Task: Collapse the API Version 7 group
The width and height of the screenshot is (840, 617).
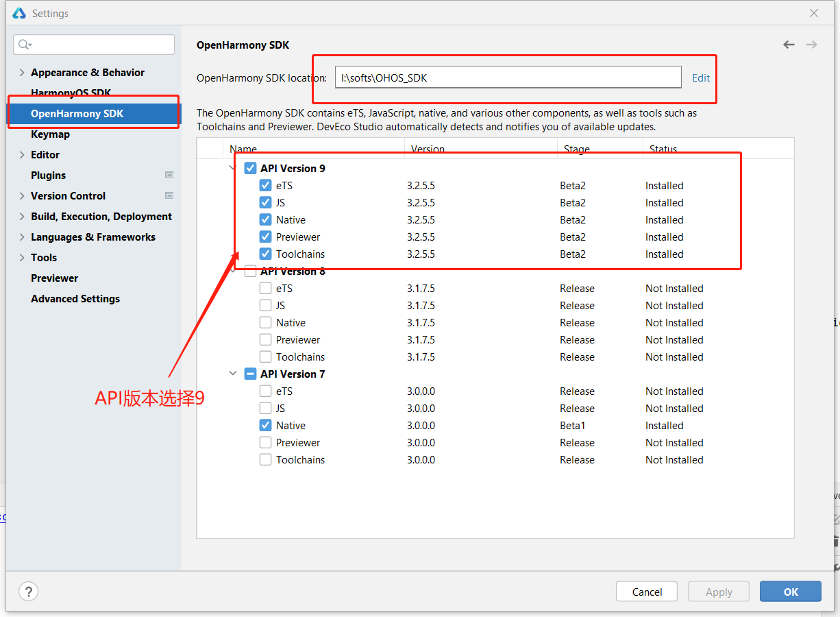Action: [233, 374]
